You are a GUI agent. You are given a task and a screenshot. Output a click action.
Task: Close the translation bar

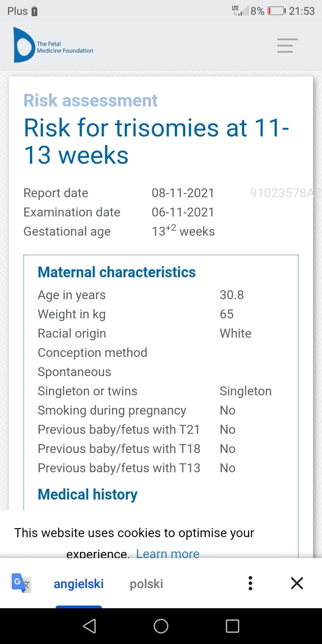click(297, 583)
